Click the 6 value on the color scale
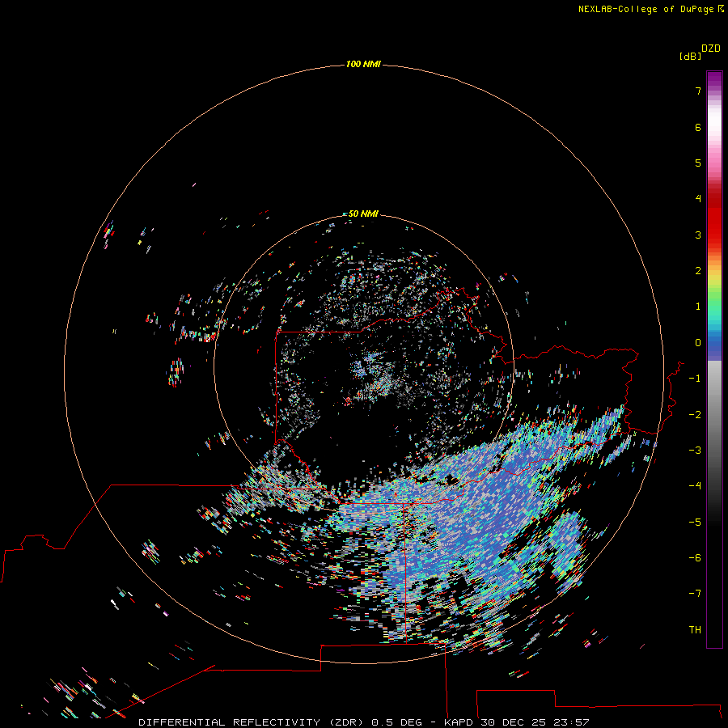728x728 pixels. click(x=698, y=127)
